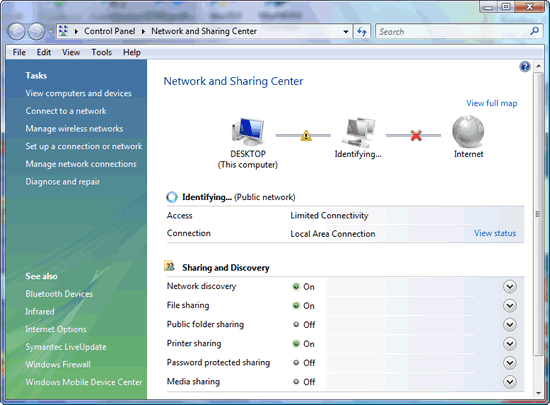Open the address bar dropdown arrow
The height and width of the screenshot is (405, 550).
(x=346, y=32)
